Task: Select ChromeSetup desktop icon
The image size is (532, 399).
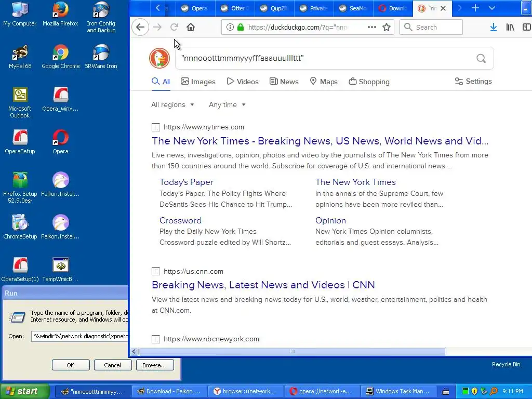Action: pos(20,227)
